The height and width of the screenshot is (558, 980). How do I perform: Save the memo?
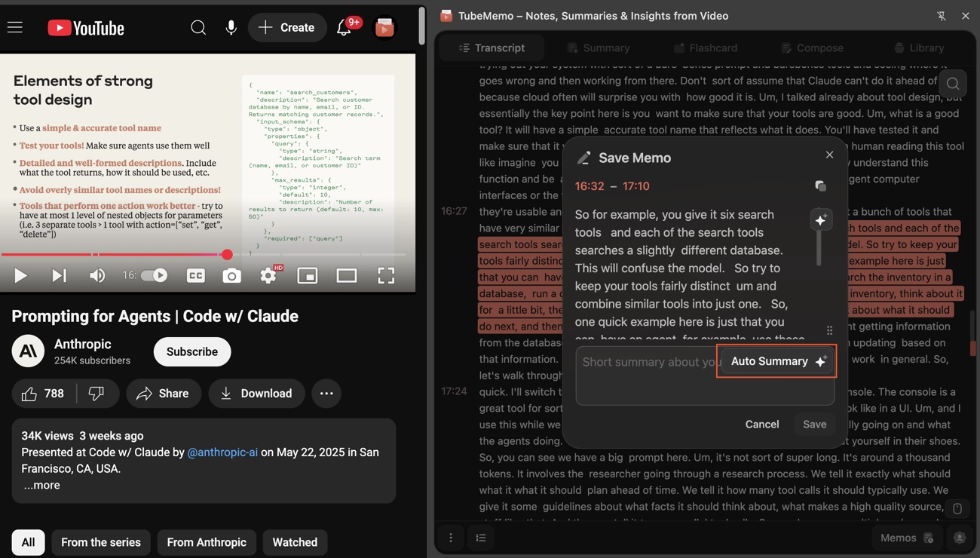[814, 425]
